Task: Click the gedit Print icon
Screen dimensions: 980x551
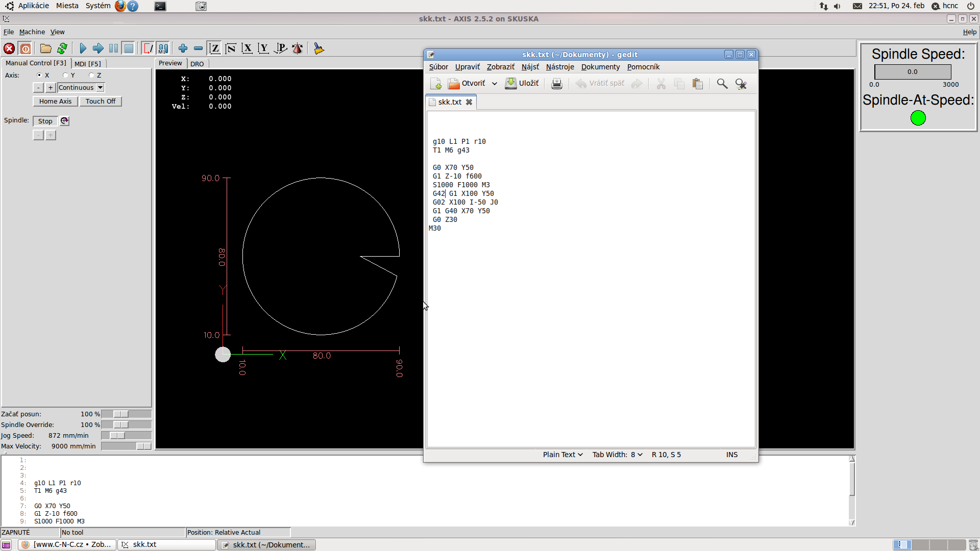Action: pos(557,84)
